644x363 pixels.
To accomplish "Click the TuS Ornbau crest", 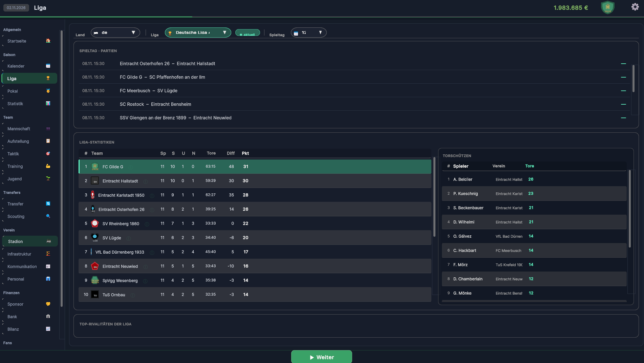I will (x=95, y=295).
